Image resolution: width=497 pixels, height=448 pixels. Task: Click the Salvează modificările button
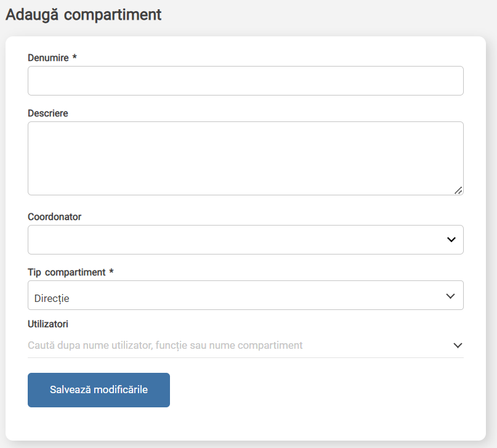click(x=99, y=390)
